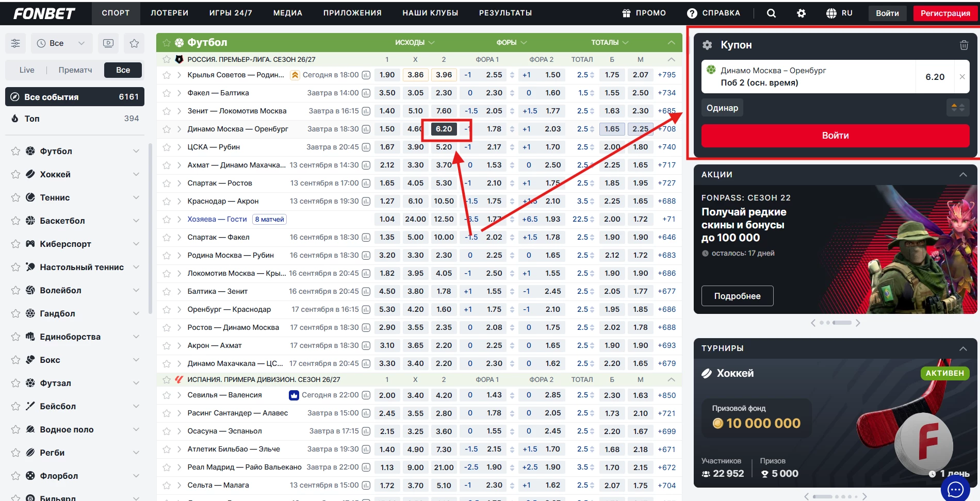This screenshot has width=980, height=501.
Task: Open +795 more markets for Крылья Советов
Action: (x=666, y=75)
